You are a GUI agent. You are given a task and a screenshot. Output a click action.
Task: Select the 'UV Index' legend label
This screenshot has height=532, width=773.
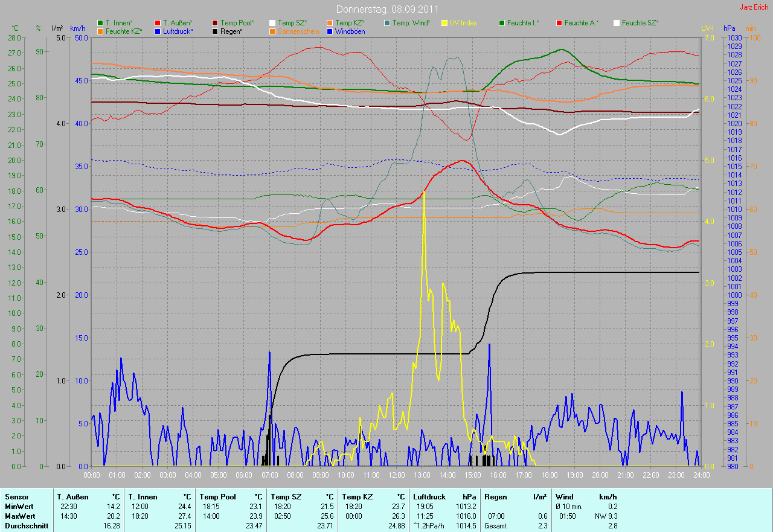click(x=463, y=23)
